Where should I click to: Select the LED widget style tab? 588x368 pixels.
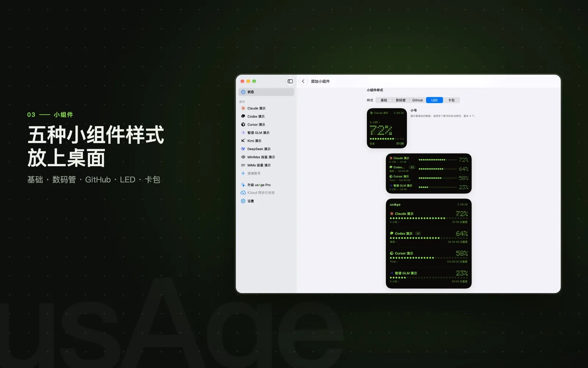(x=434, y=100)
